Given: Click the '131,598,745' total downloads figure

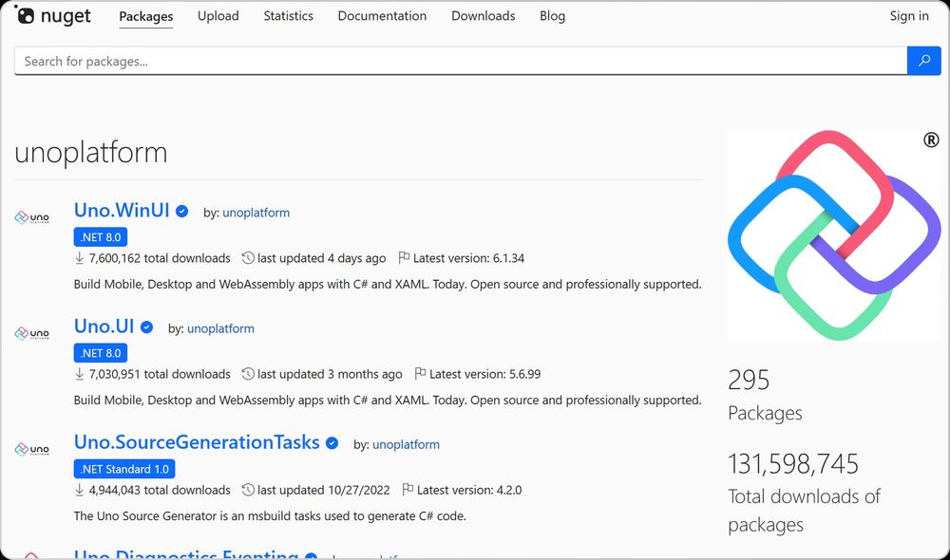Looking at the screenshot, I should tap(793, 464).
